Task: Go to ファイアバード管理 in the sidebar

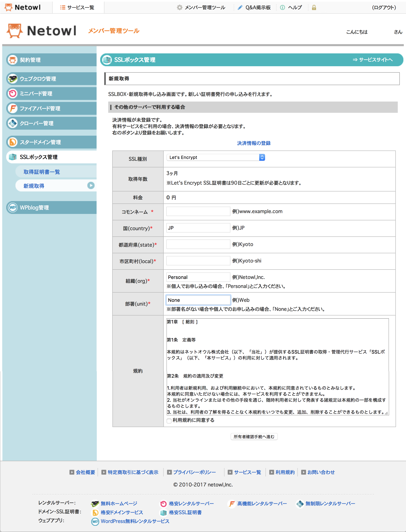Action: click(51, 108)
